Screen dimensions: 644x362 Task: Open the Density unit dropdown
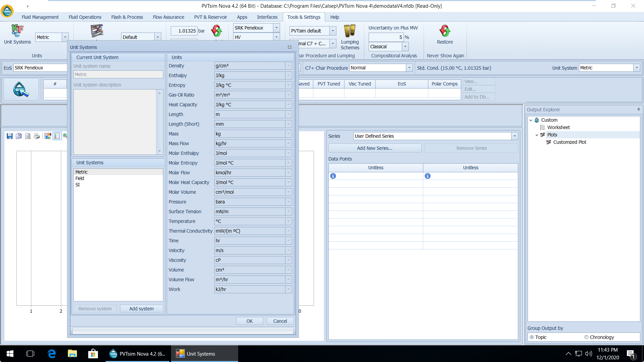[x=288, y=66]
